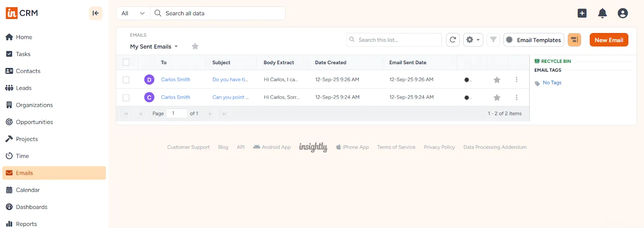The width and height of the screenshot is (644, 228).
Task: Open the Terms of Service footer link
Action: [x=396, y=147]
